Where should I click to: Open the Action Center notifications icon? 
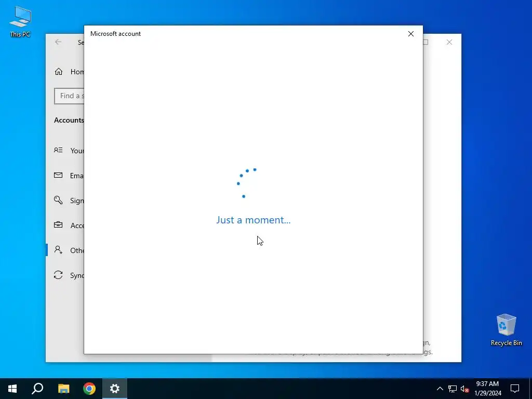coord(515,389)
